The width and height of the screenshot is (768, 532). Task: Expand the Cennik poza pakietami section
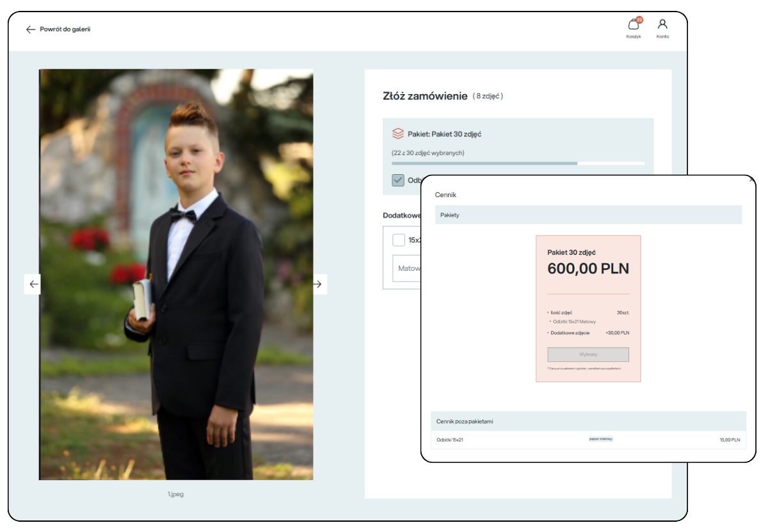pos(588,421)
